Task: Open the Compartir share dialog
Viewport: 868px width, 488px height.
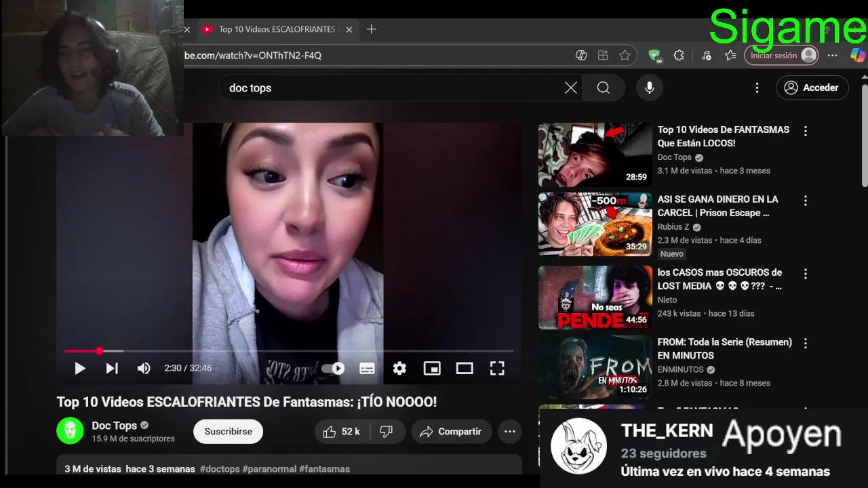Action: (x=451, y=431)
